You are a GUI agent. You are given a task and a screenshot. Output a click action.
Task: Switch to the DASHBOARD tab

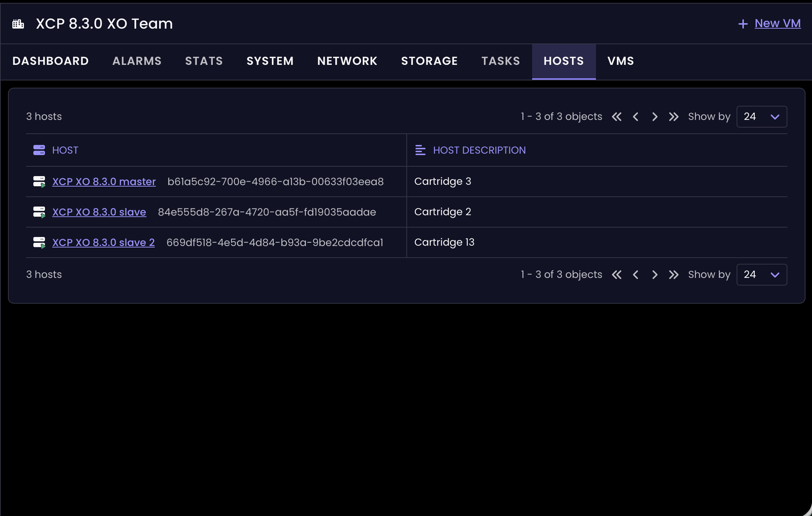pos(50,61)
